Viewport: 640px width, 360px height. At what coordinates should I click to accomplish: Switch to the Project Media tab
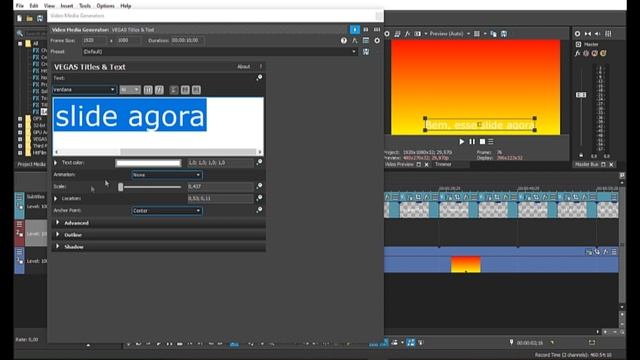point(31,164)
